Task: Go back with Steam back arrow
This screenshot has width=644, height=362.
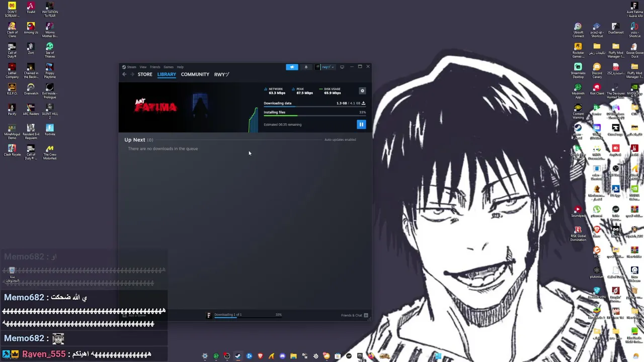Action: point(124,74)
